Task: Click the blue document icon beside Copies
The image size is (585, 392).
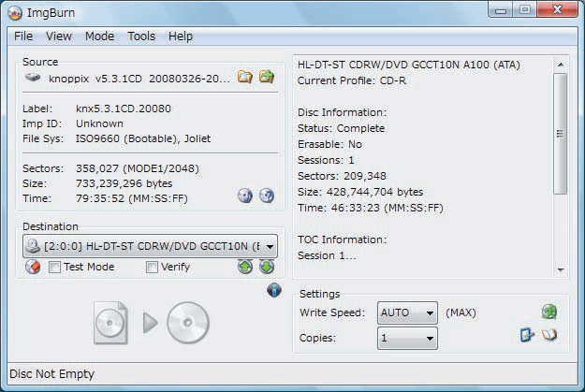Action: point(527,335)
